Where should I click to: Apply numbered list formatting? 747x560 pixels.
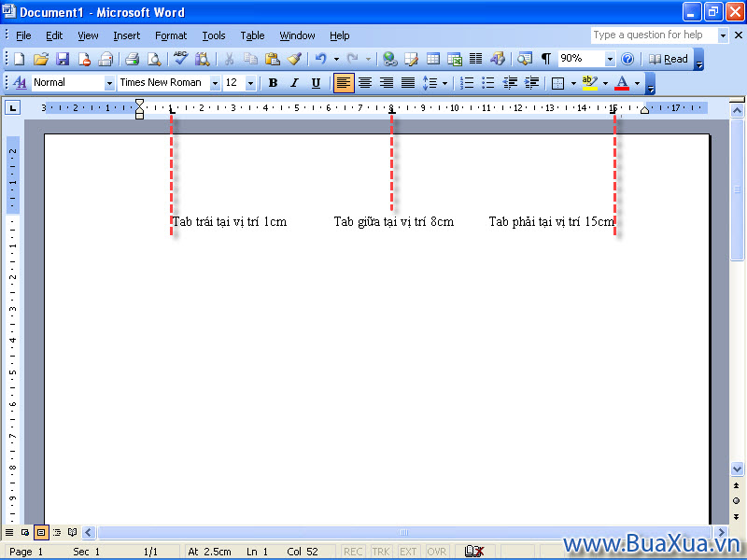pos(466,83)
